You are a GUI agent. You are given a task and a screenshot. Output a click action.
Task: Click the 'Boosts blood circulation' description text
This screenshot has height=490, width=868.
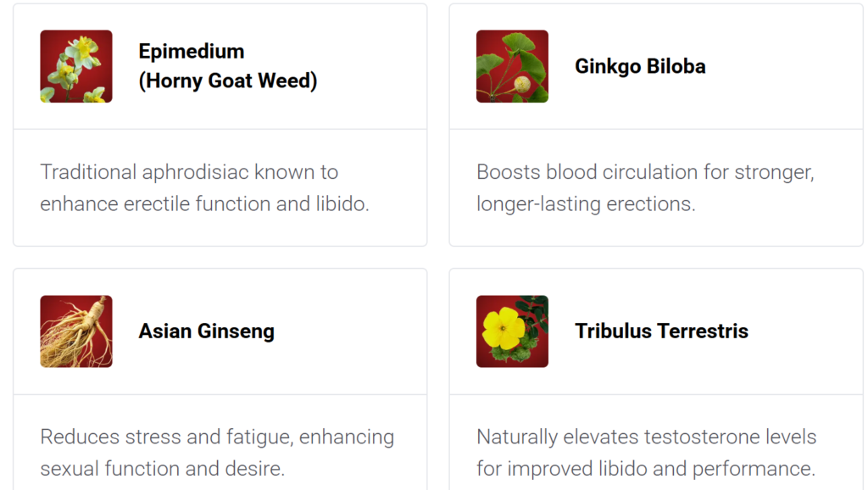coord(645,187)
